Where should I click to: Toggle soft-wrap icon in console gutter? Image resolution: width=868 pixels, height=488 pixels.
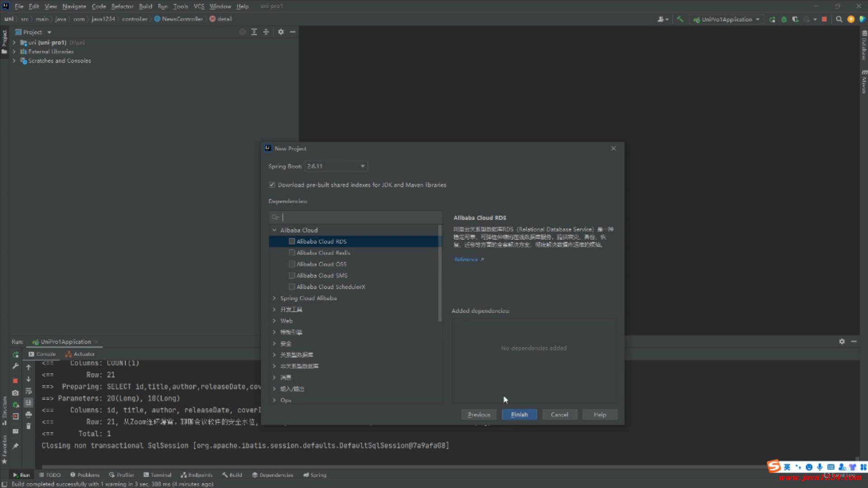click(28, 391)
